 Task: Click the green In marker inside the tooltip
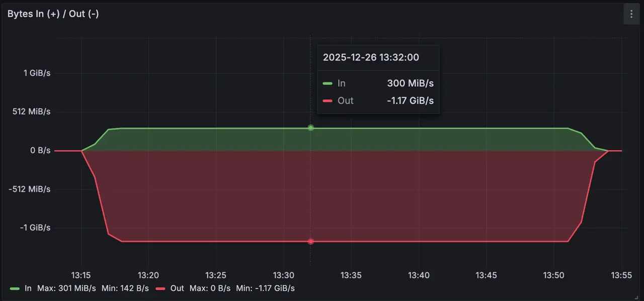[x=328, y=83]
